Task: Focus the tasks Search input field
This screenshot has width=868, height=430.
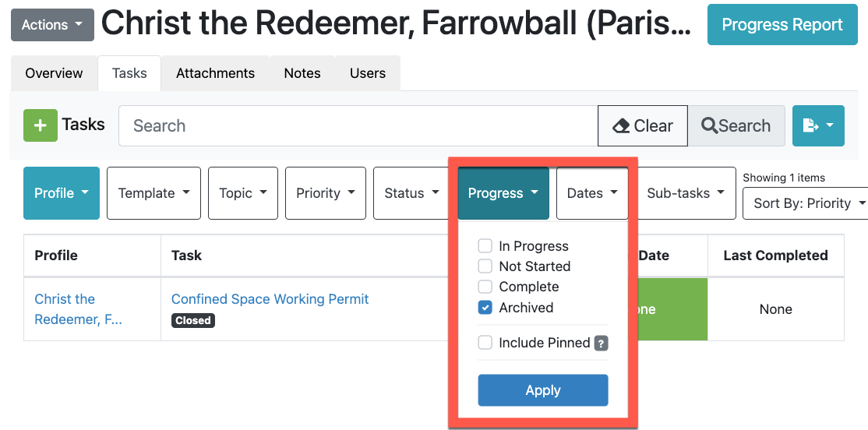Action: [358, 125]
